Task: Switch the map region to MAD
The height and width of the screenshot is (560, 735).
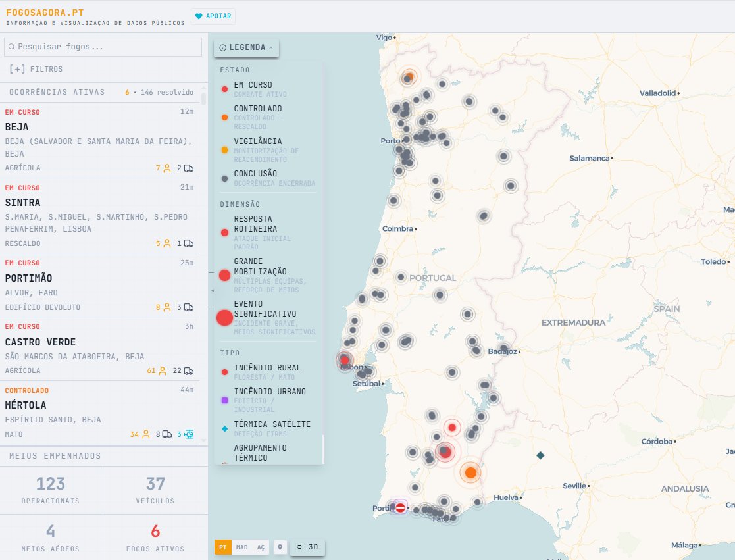Action: [242, 547]
